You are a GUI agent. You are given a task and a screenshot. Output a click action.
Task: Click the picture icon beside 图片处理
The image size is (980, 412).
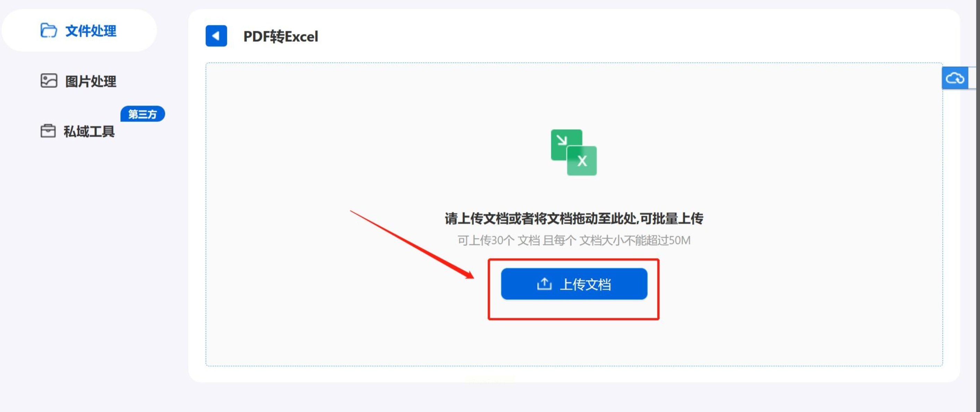(49, 81)
